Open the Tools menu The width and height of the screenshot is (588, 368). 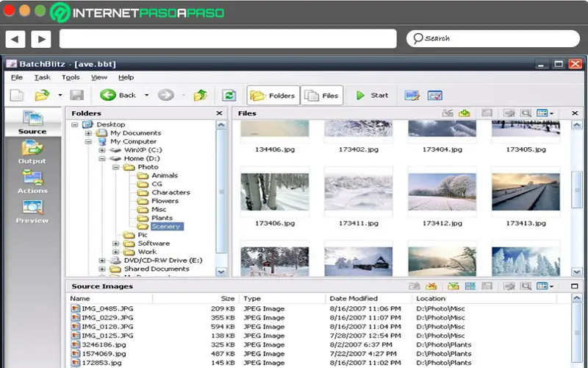point(71,77)
